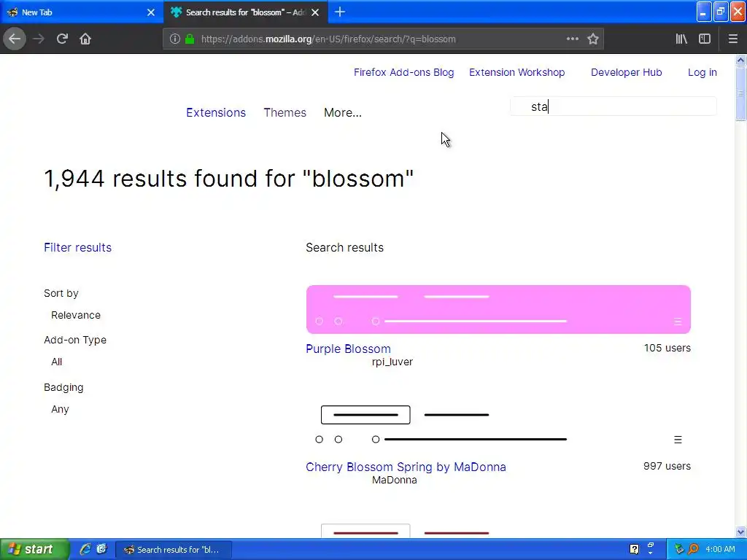Click the 1,944 results found heading
The width and height of the screenshot is (747, 560).
(229, 179)
